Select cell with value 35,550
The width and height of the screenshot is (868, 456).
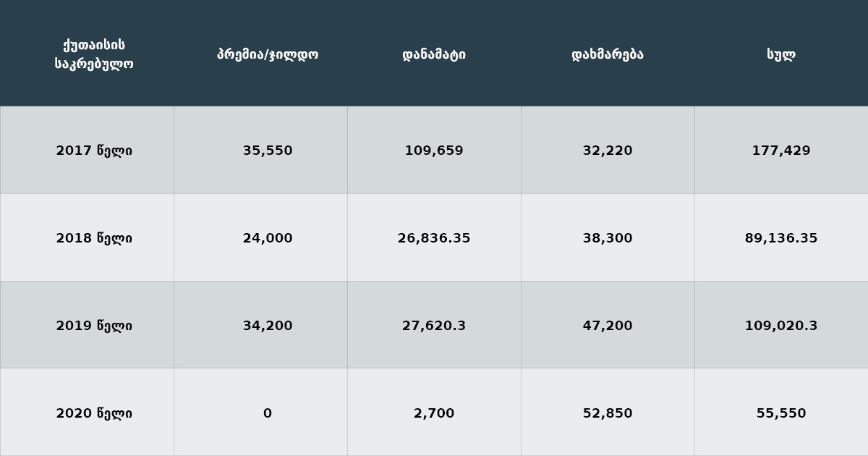coord(260,151)
